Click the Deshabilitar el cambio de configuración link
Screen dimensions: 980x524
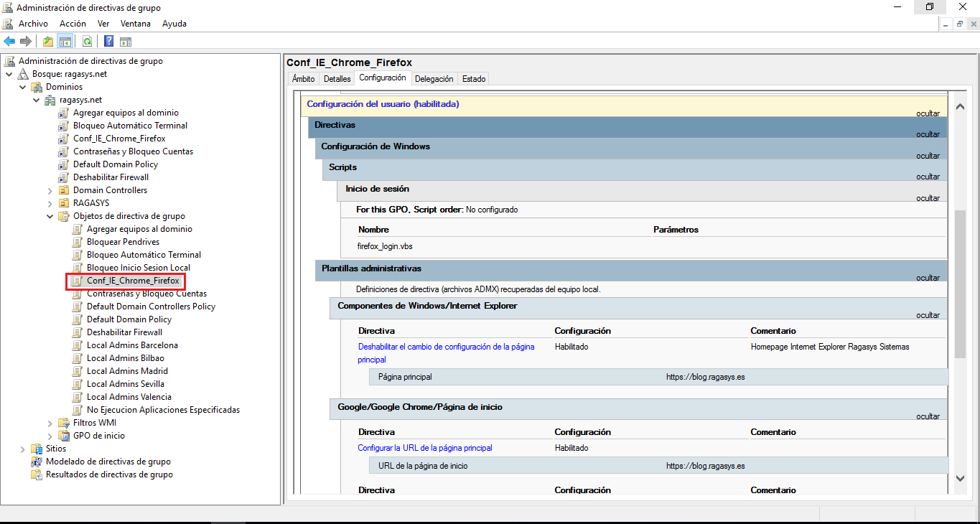(445, 346)
